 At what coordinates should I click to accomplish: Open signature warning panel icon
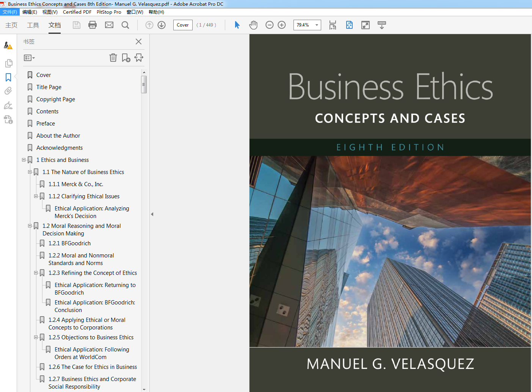[8, 45]
